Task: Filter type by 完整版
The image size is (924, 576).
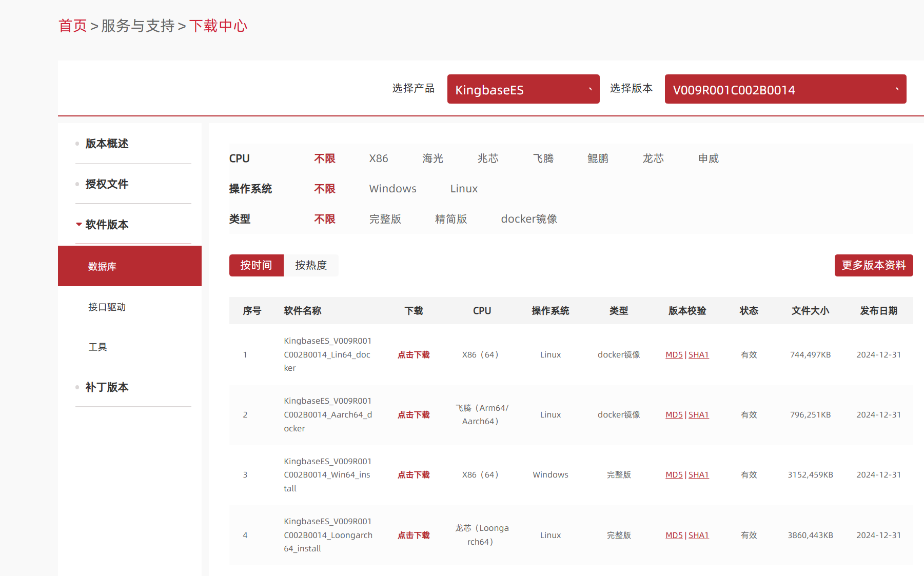Action: click(385, 219)
